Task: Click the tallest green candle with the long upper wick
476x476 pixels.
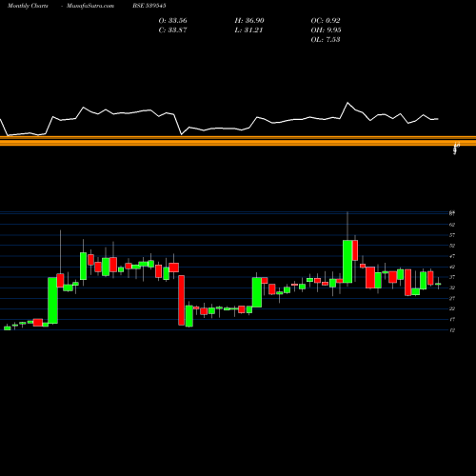Action: [x=347, y=262]
